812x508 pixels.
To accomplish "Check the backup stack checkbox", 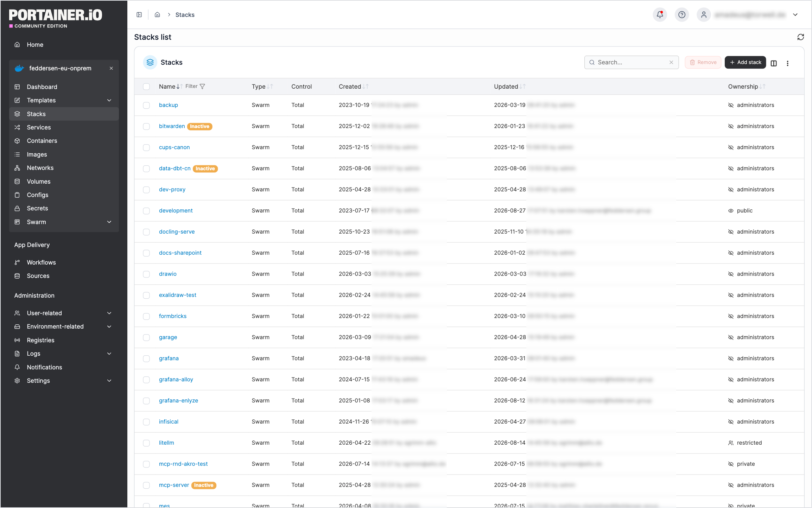I will coord(146,105).
